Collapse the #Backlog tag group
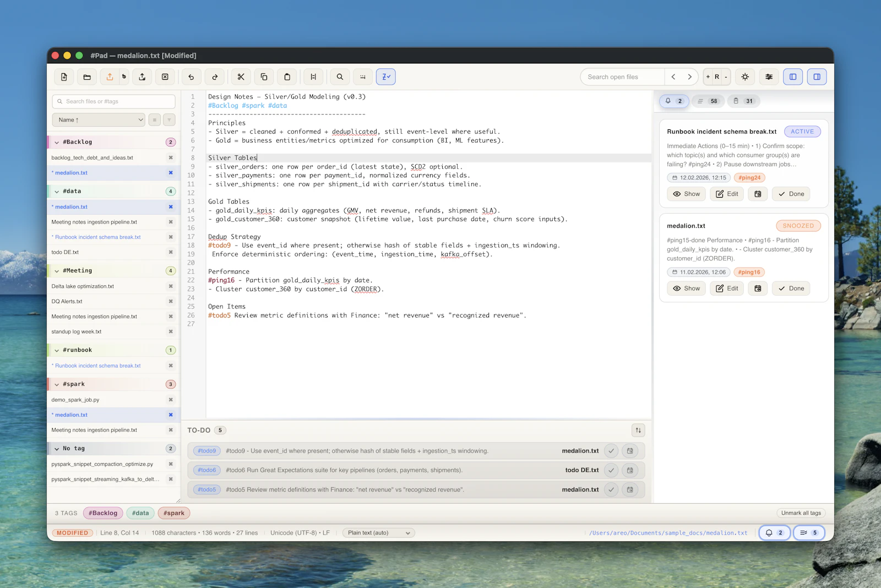Image resolution: width=881 pixels, height=588 pixels. (x=57, y=143)
